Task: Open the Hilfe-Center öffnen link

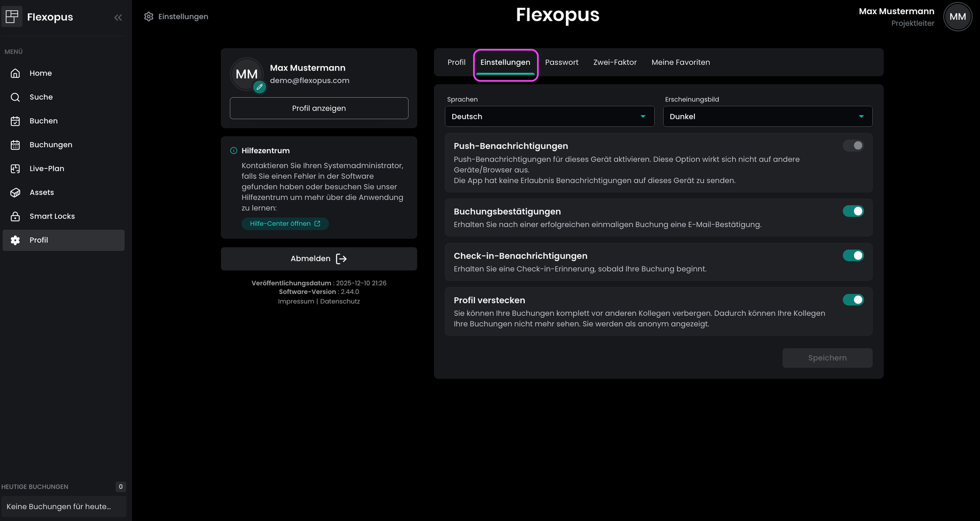Action: click(285, 224)
